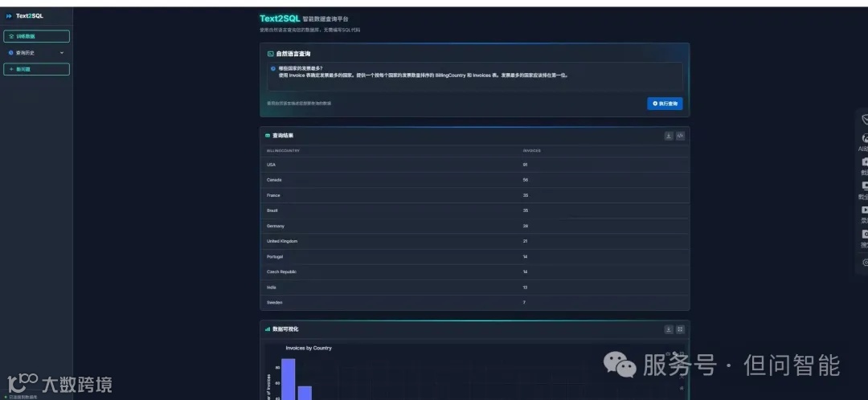Select the Brazil row country cell
Viewport: 868px width, 400px height.
coord(272,210)
